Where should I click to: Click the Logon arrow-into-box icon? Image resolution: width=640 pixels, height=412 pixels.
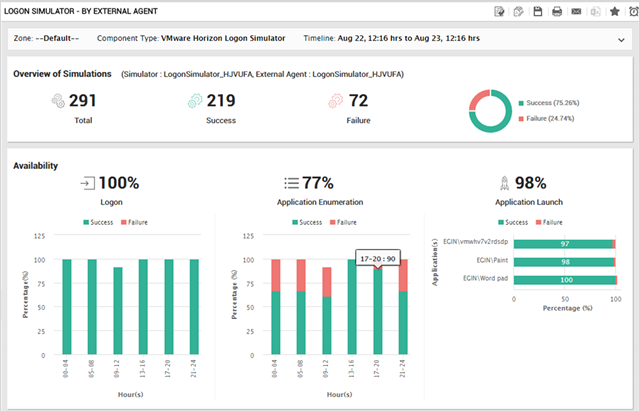coord(87,183)
